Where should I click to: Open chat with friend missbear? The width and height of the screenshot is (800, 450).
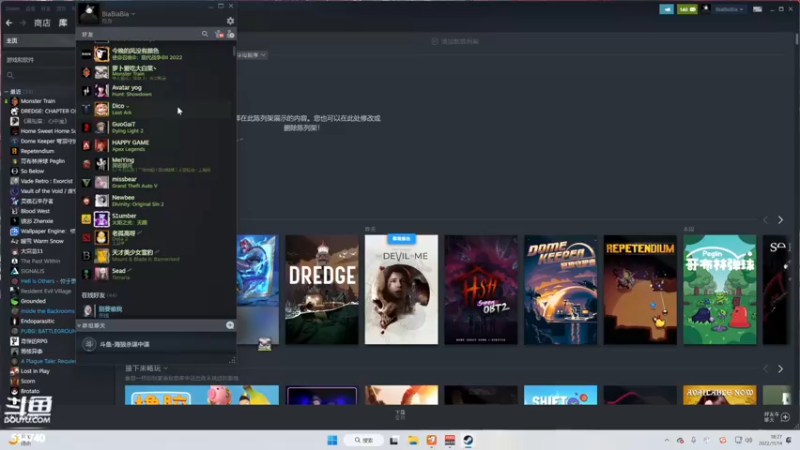[156, 182]
